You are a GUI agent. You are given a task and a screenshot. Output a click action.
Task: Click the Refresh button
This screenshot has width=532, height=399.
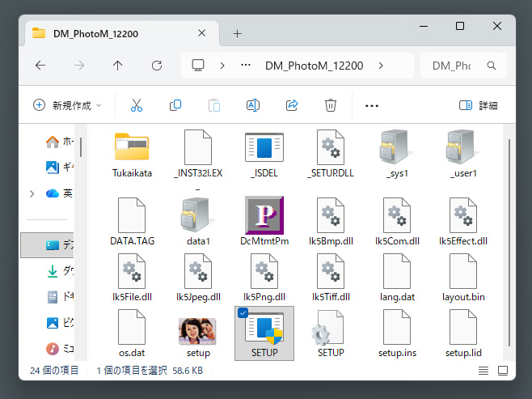[x=157, y=66]
